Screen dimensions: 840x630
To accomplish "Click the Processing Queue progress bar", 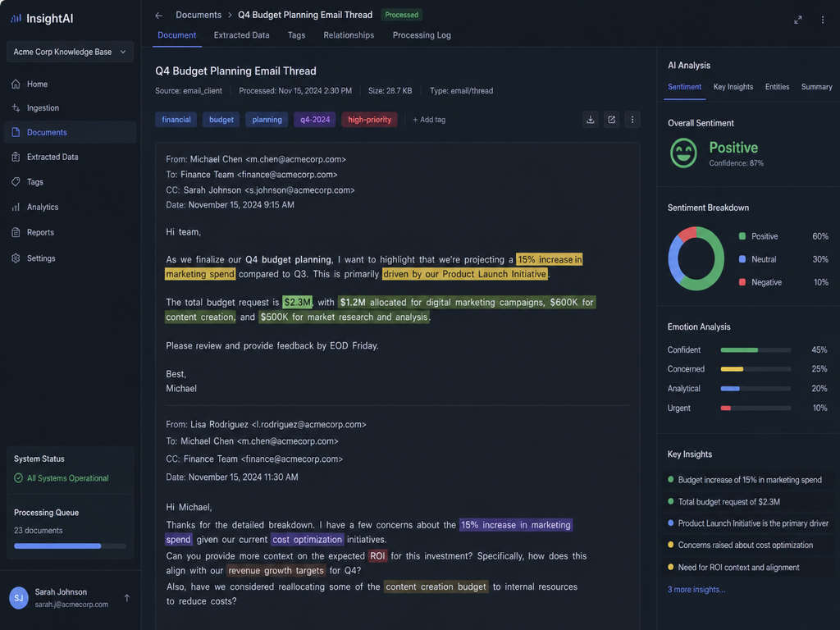I will [x=71, y=546].
